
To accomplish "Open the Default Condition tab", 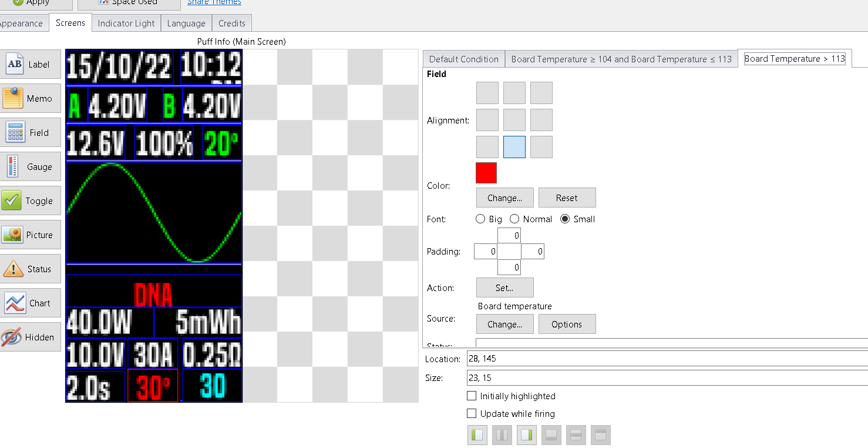I will coord(463,59).
